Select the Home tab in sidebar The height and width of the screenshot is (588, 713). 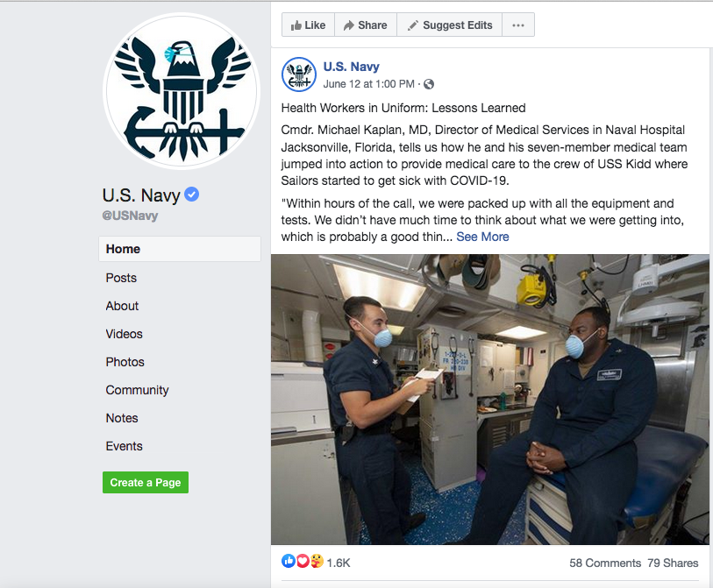180,249
